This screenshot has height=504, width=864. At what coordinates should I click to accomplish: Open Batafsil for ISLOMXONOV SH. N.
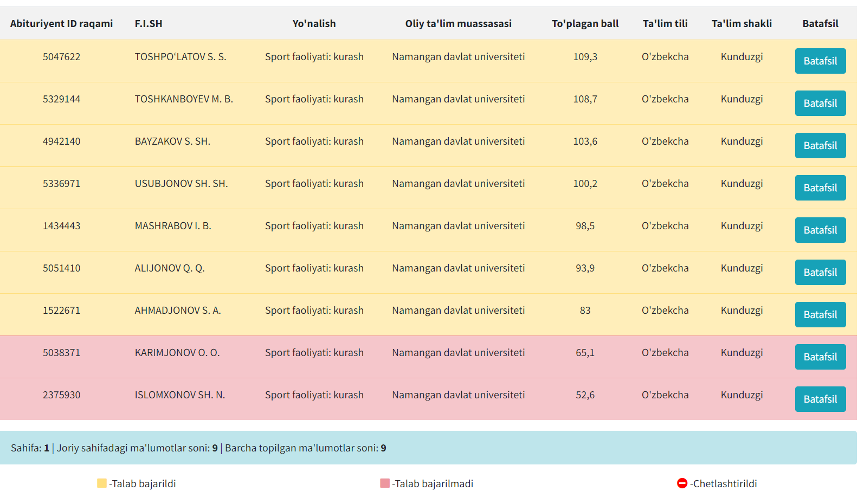(x=820, y=399)
